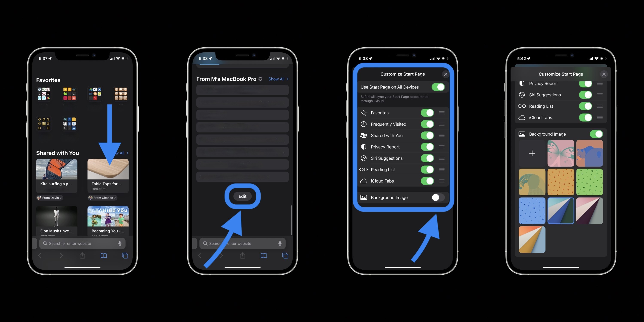Image resolution: width=644 pixels, height=322 pixels.
Task: Tap Customize Start Page menu title
Action: pos(402,74)
